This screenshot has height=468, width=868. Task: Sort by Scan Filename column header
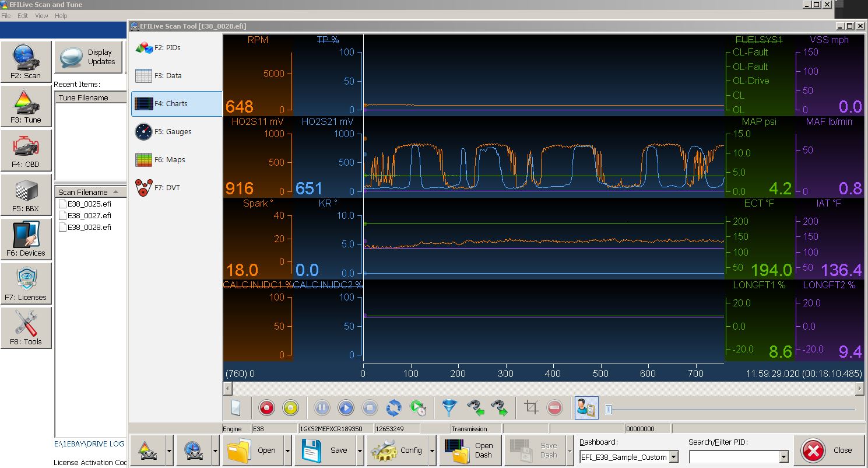(x=90, y=191)
